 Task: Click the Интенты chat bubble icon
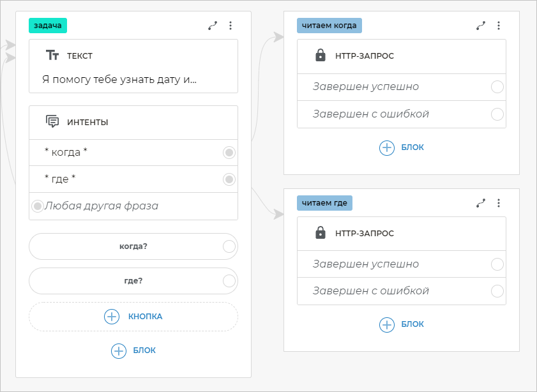click(52, 122)
